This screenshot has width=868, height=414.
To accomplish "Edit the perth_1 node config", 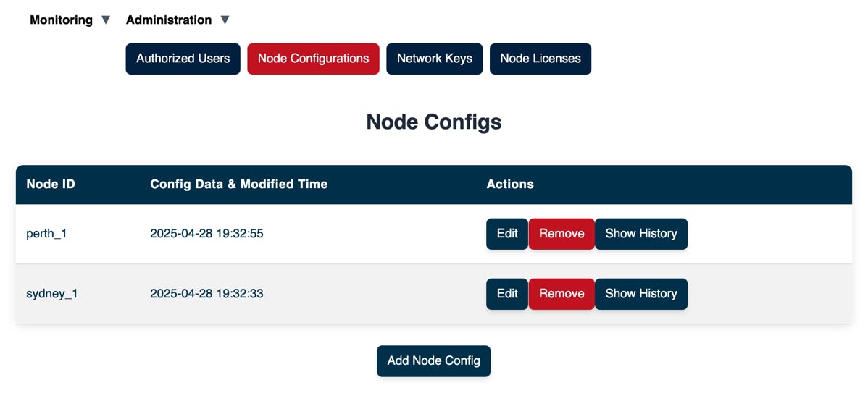I will click(x=507, y=234).
